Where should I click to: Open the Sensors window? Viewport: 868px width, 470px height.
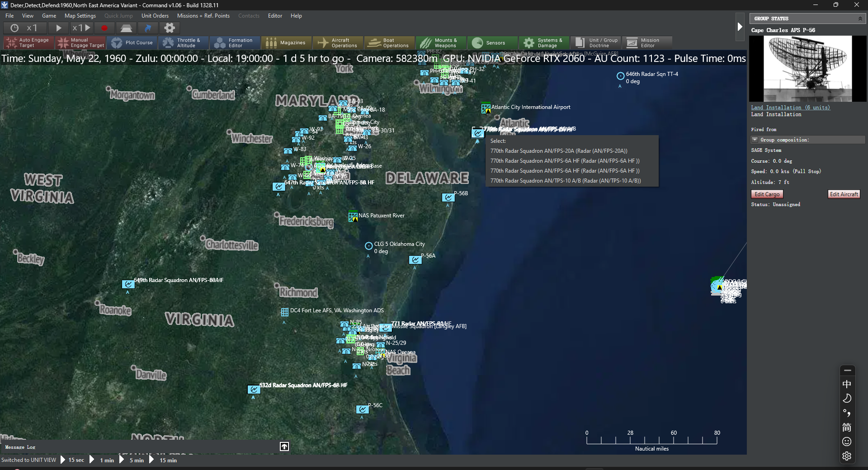coord(493,42)
